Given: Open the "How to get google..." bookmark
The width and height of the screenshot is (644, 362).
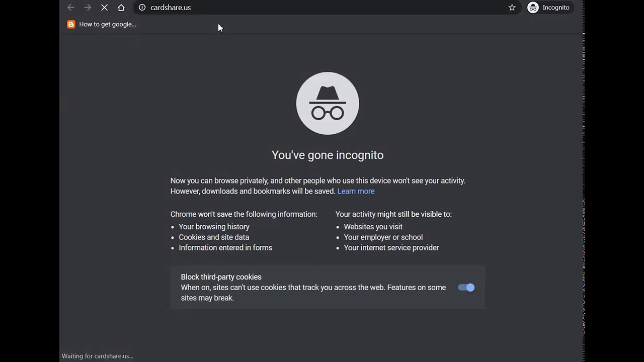Looking at the screenshot, I should pos(102,24).
